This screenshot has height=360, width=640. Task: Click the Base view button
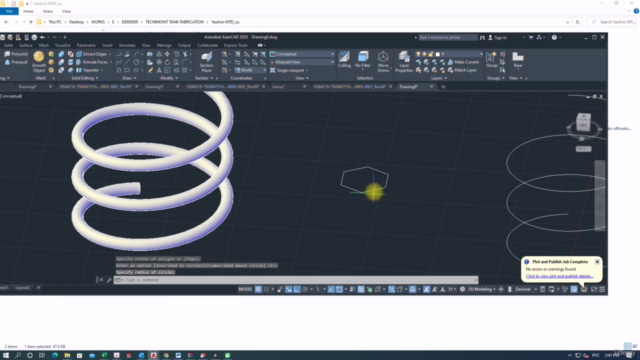coord(518,60)
